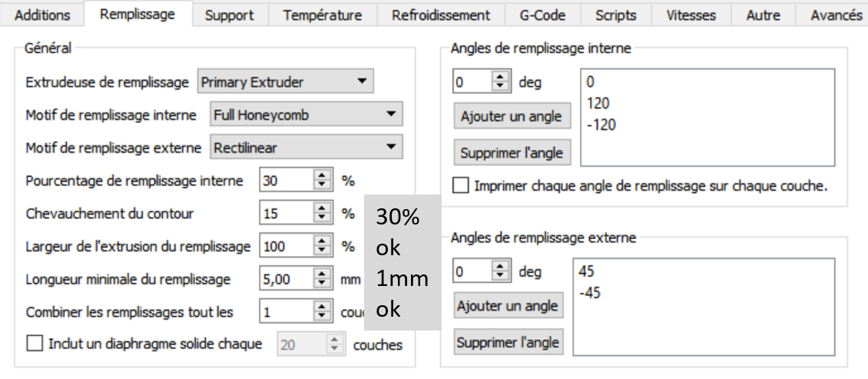The image size is (868, 379).
Task: Click Supprimer l'angle for interne angles
Action: [x=512, y=153]
